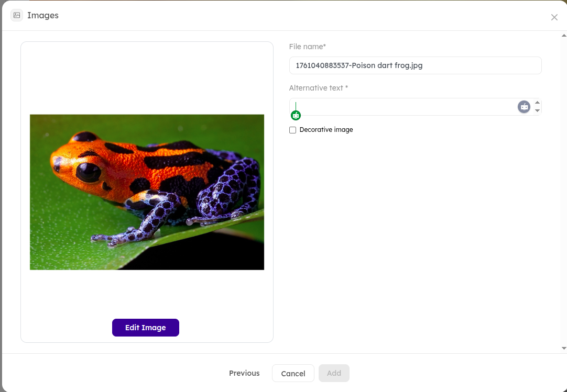This screenshot has height=392, width=567.
Task: Click the "Alternative text *" field label
Action: (319, 88)
